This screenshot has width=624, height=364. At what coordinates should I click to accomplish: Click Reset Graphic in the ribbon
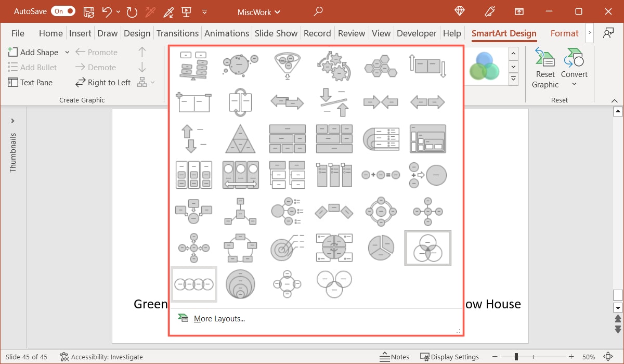click(x=544, y=67)
